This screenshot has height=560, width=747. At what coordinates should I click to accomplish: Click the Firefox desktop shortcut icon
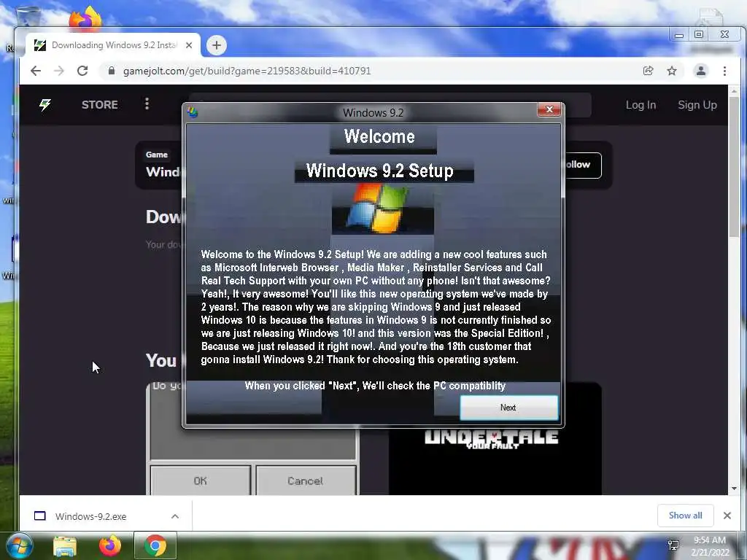pos(86,18)
